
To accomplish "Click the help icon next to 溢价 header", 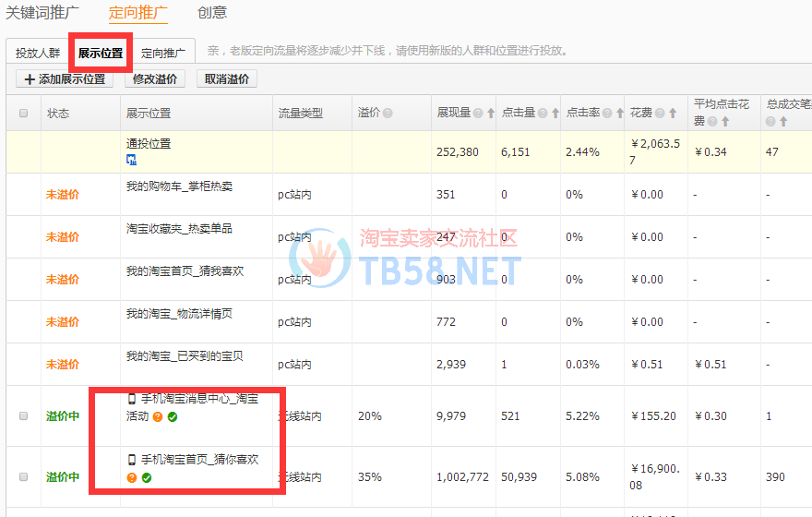I will (x=388, y=114).
